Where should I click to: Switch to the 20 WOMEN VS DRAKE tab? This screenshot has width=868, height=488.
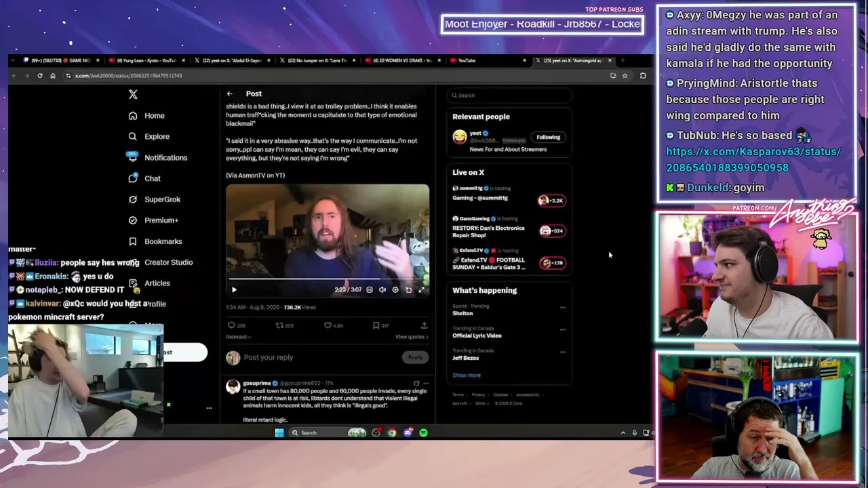pyautogui.click(x=403, y=60)
